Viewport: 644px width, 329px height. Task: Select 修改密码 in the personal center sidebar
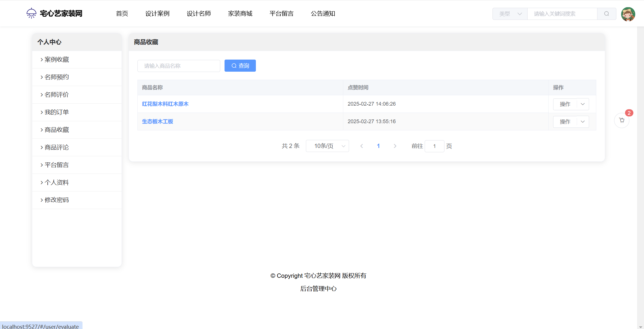pos(57,200)
